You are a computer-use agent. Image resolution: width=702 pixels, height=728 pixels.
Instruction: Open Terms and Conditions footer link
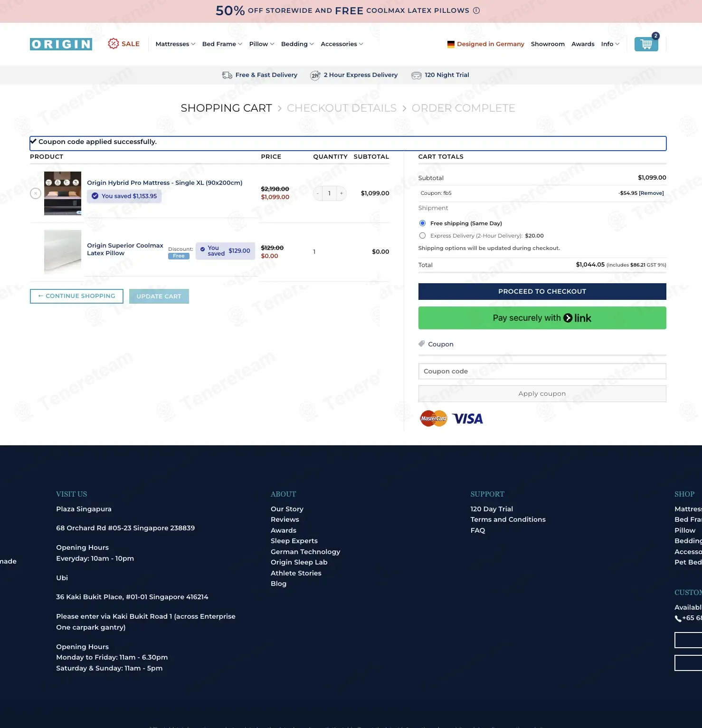[508, 519]
